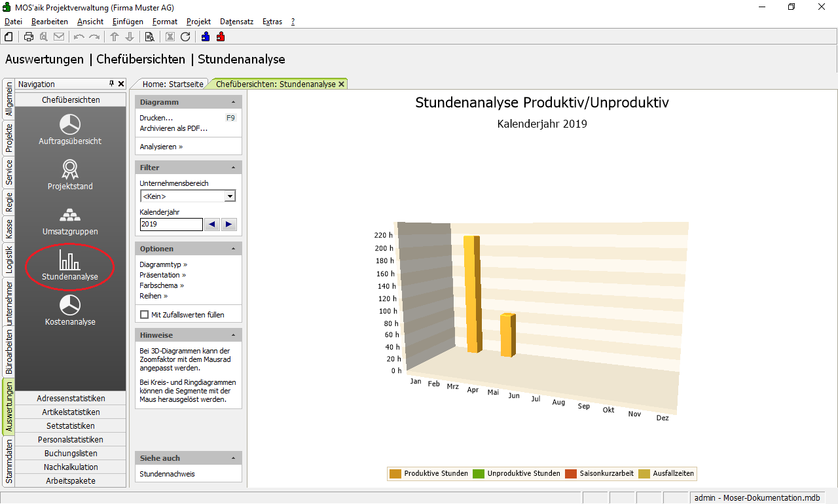Open the Unternehmensbereich dropdown

pos(230,196)
